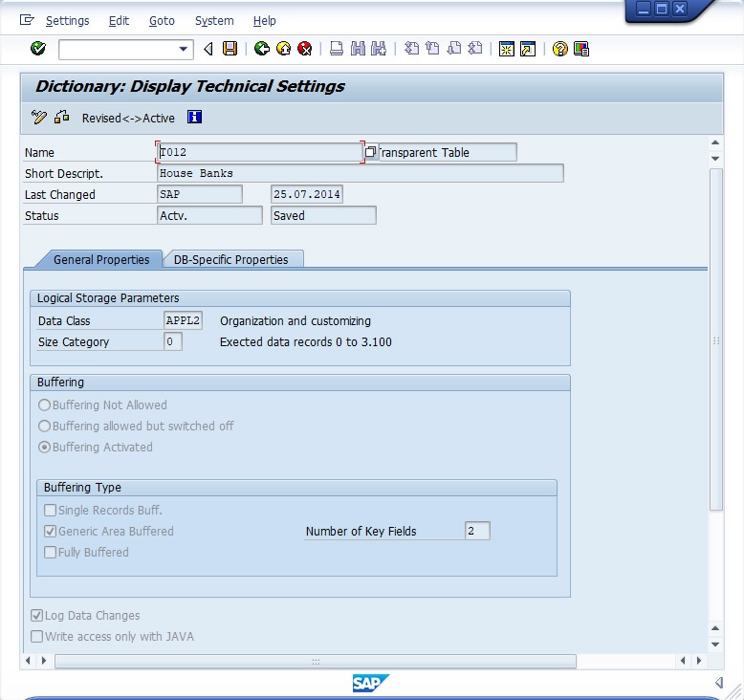This screenshot has width=744, height=700.
Task: Click the Revised<->Active button
Action: click(x=128, y=119)
